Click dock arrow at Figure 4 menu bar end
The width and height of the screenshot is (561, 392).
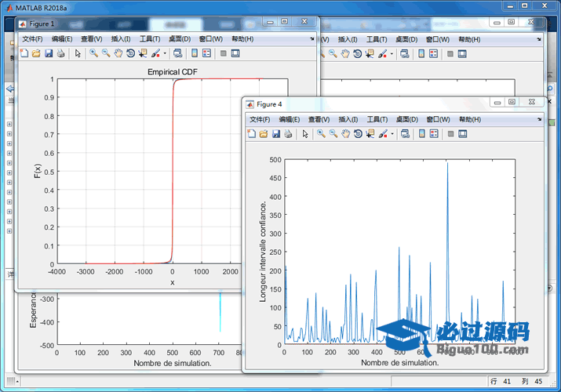[539, 119]
